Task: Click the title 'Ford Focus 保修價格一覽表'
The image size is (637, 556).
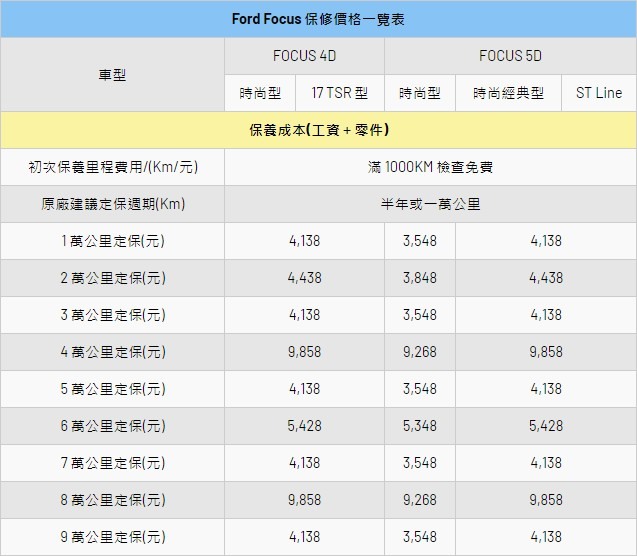Action: [x=318, y=19]
